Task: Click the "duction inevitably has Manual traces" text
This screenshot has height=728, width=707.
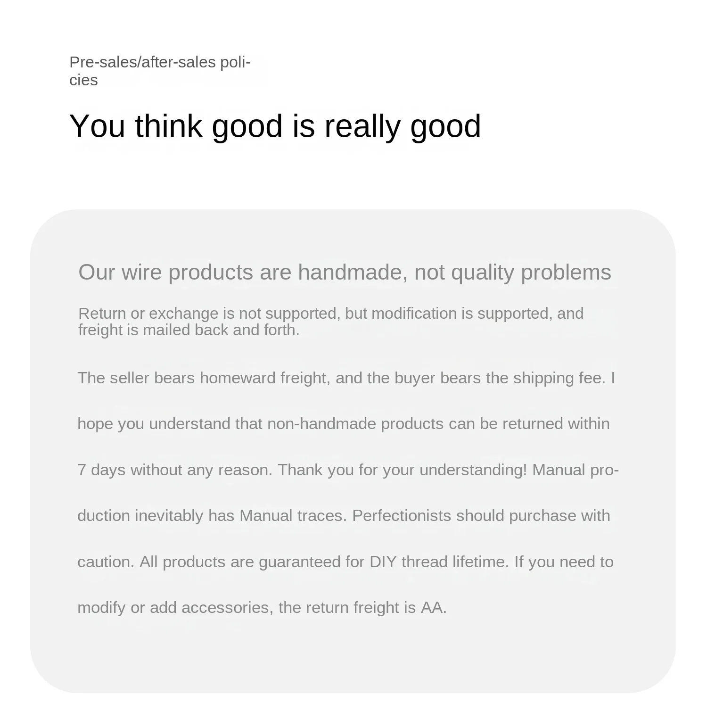Action: click(212, 516)
